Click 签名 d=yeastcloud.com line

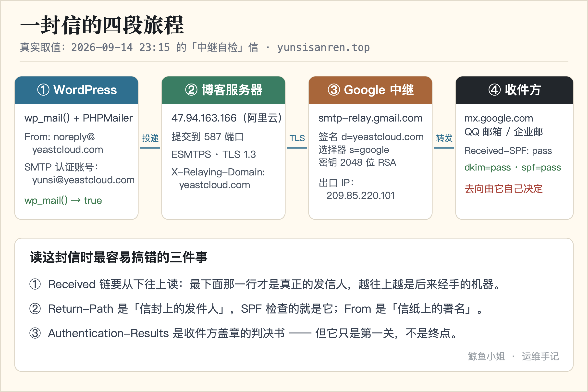point(371,137)
